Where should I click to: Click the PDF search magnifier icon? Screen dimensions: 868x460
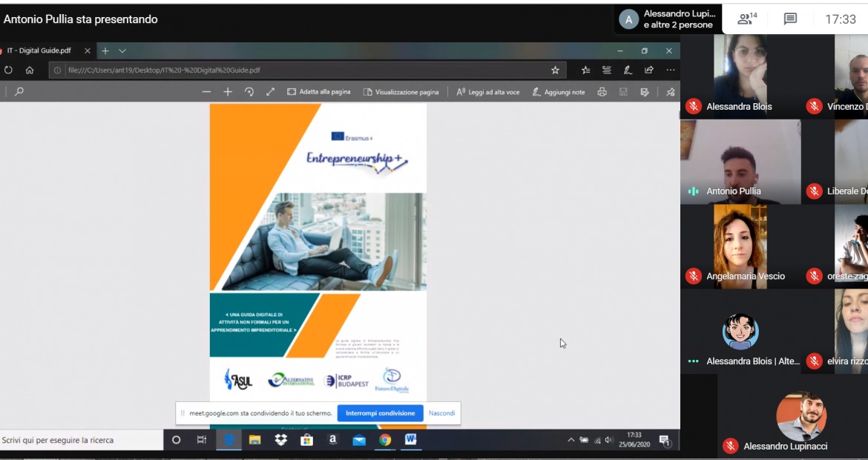click(19, 92)
